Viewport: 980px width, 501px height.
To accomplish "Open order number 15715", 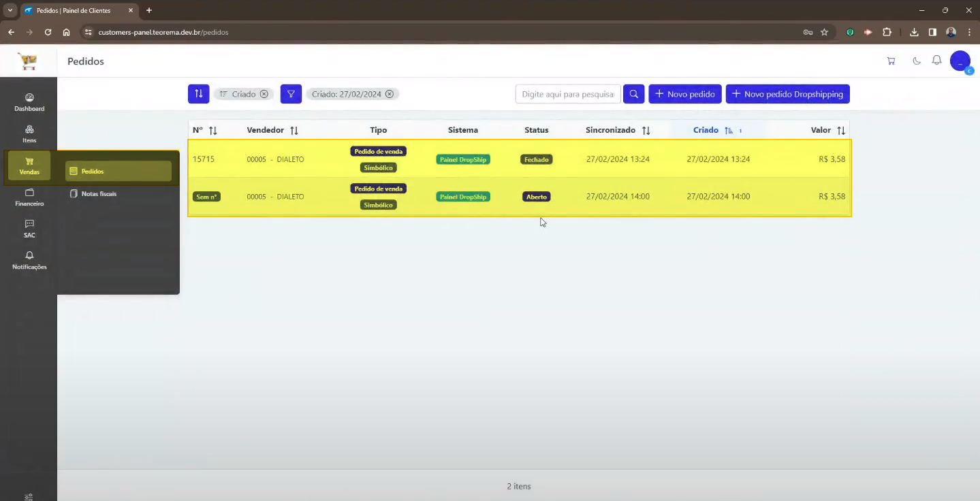I will coord(204,159).
